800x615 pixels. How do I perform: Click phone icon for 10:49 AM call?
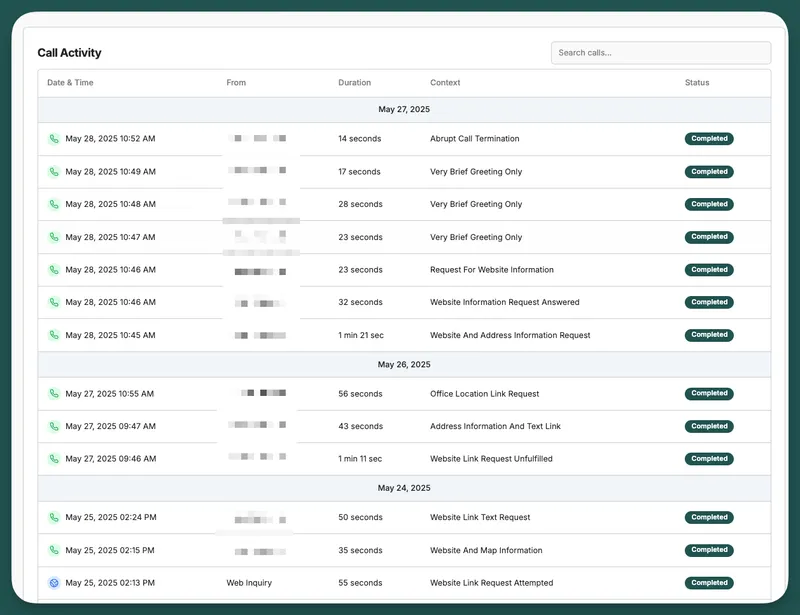point(54,171)
